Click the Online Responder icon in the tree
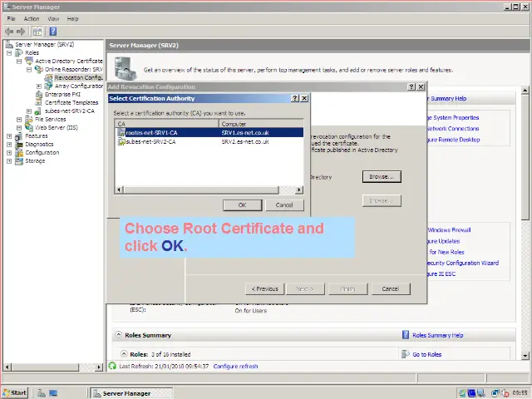The height and width of the screenshot is (399, 532). (39, 69)
